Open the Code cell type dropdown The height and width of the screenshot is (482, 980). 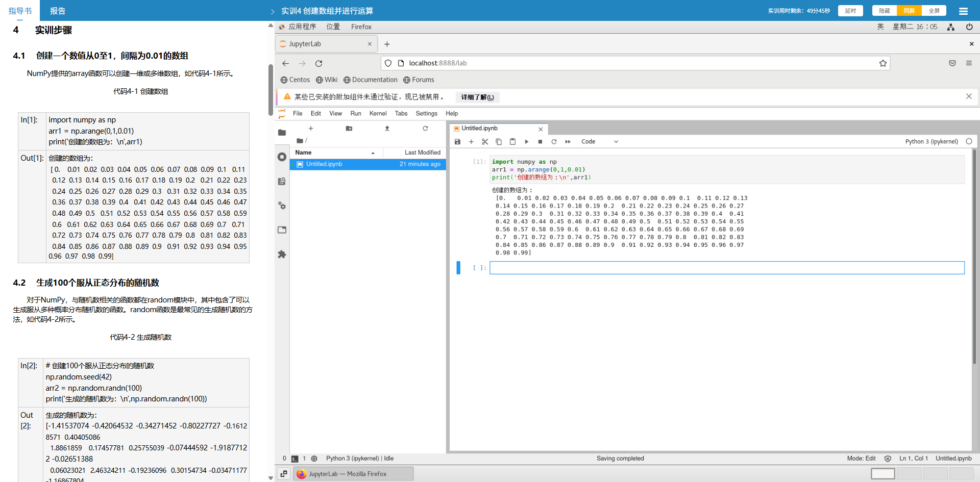click(599, 142)
